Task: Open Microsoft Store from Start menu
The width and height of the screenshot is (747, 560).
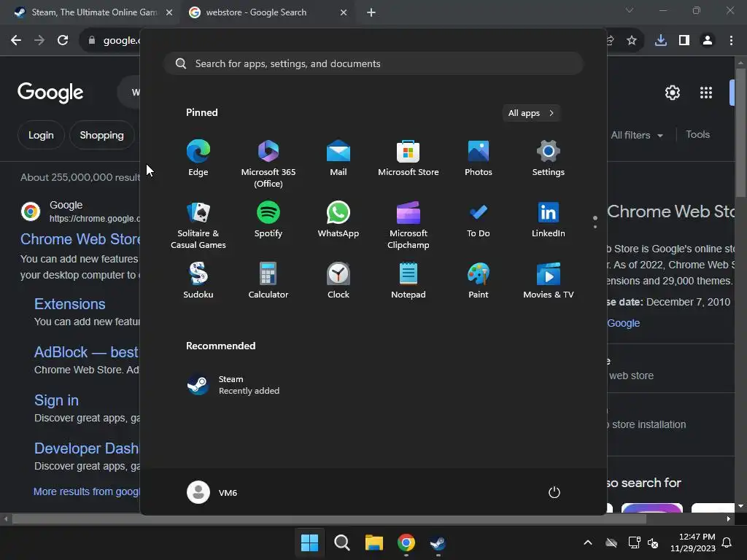Action: 409,158
